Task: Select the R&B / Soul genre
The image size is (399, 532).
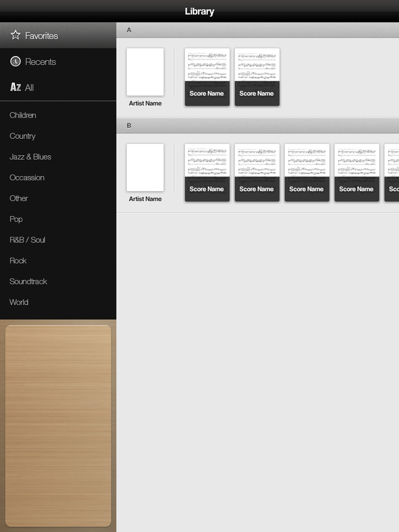Action: [x=27, y=240]
